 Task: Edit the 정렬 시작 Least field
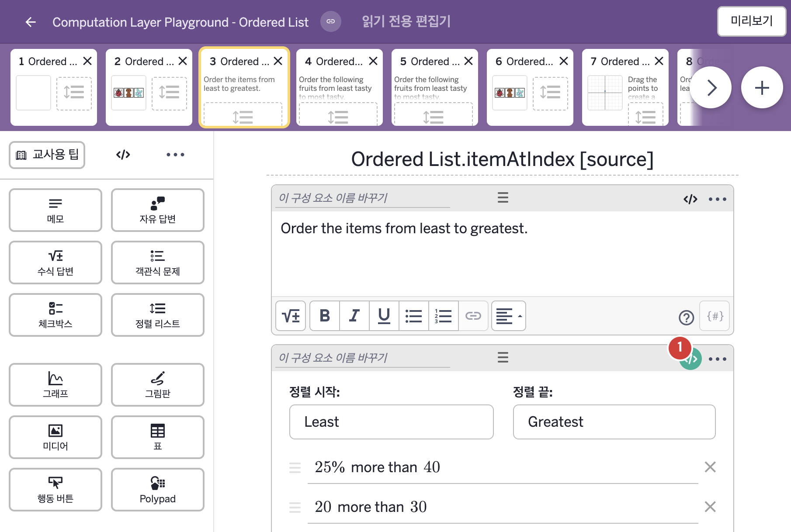click(392, 422)
